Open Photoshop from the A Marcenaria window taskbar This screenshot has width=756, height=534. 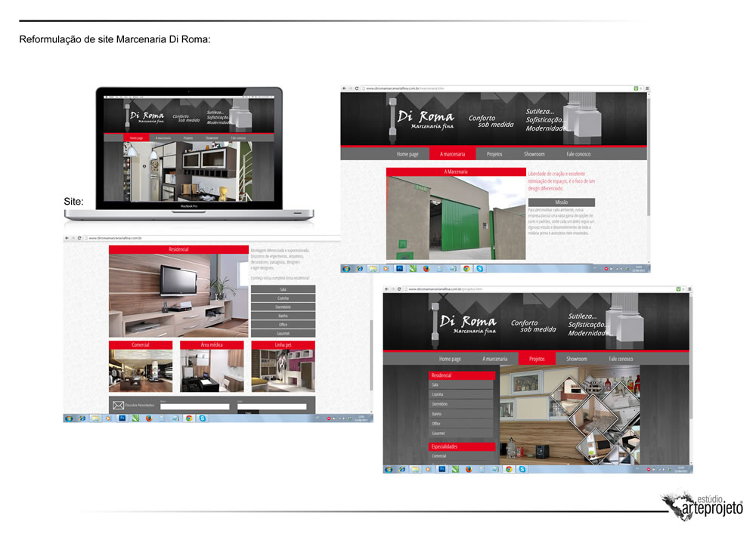[400, 269]
